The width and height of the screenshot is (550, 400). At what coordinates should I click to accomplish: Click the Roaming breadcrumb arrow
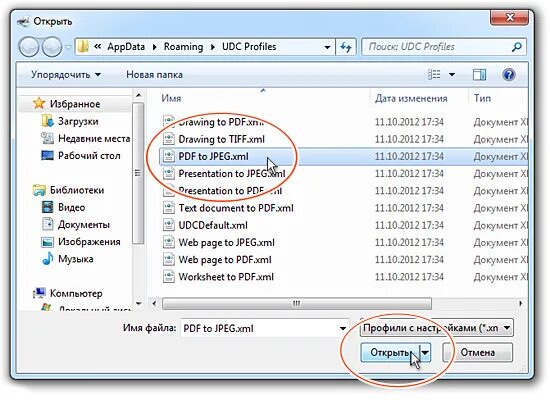pyautogui.click(x=213, y=47)
